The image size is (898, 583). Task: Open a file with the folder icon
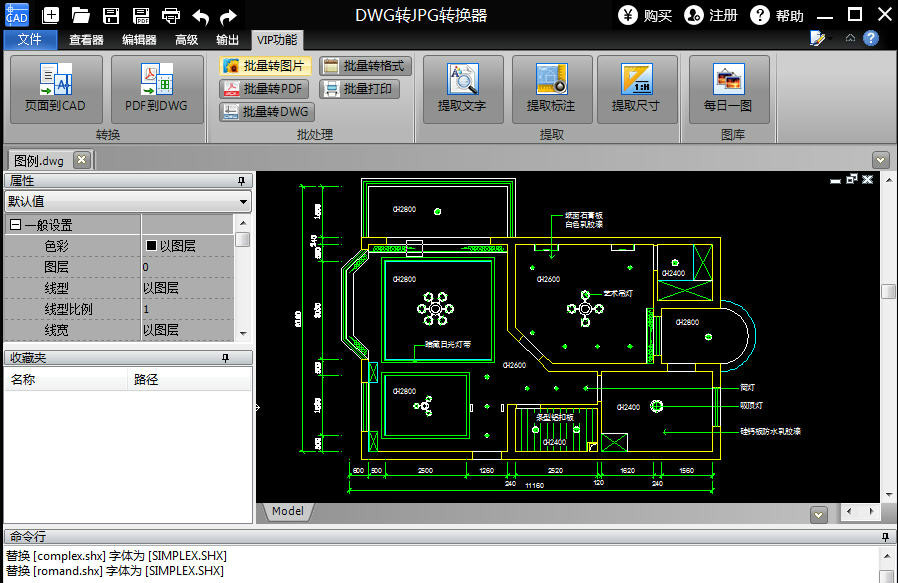click(81, 15)
